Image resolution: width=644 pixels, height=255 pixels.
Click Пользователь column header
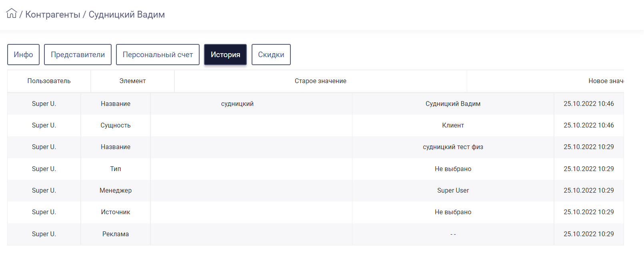point(49,81)
